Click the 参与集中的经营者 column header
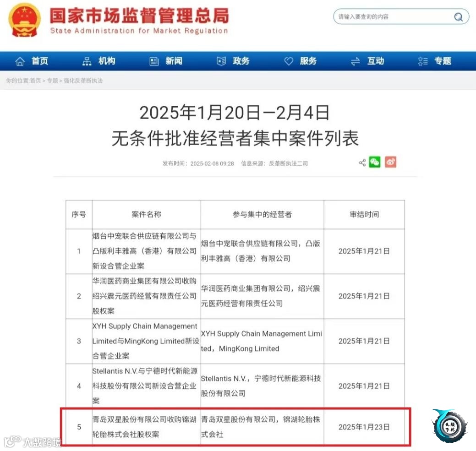The height and width of the screenshot is (451, 476). pyautogui.click(x=263, y=214)
